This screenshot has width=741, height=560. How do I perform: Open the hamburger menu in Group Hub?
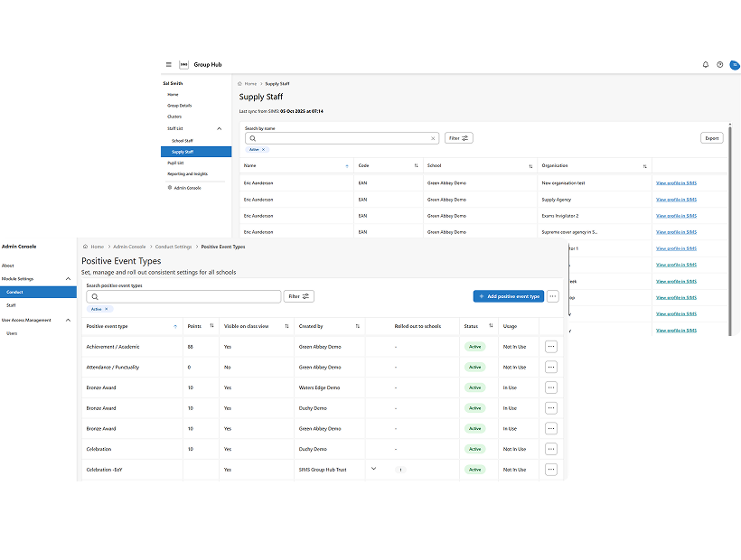coord(169,65)
